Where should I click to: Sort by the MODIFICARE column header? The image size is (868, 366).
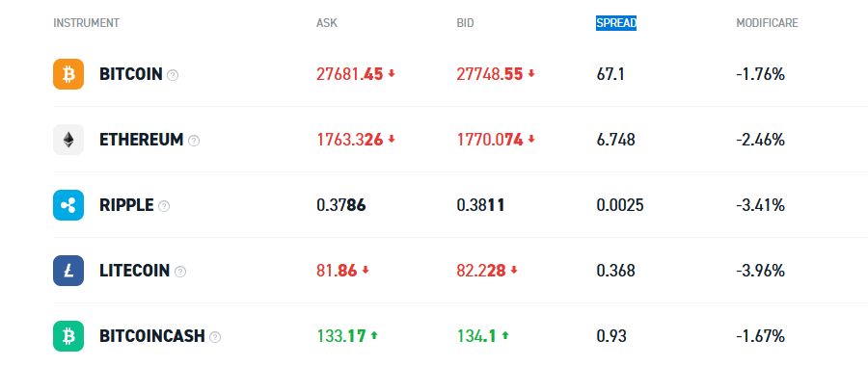(x=768, y=23)
